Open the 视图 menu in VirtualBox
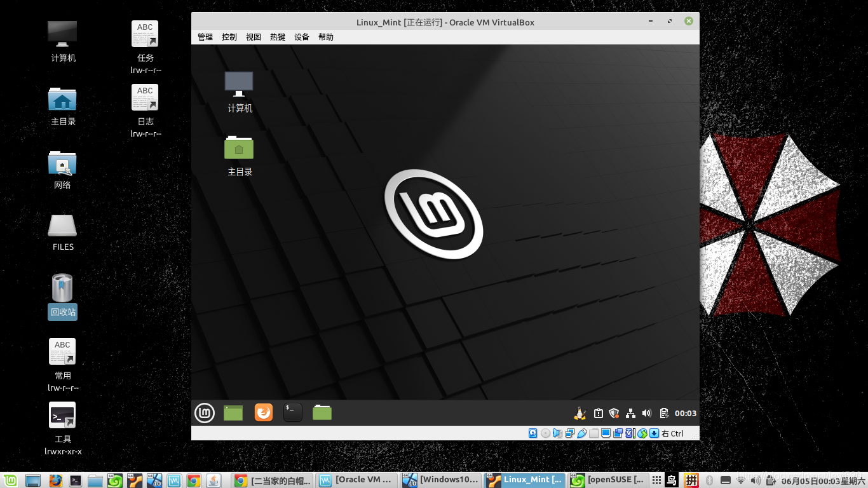This screenshot has width=868, height=488. pos(254,37)
